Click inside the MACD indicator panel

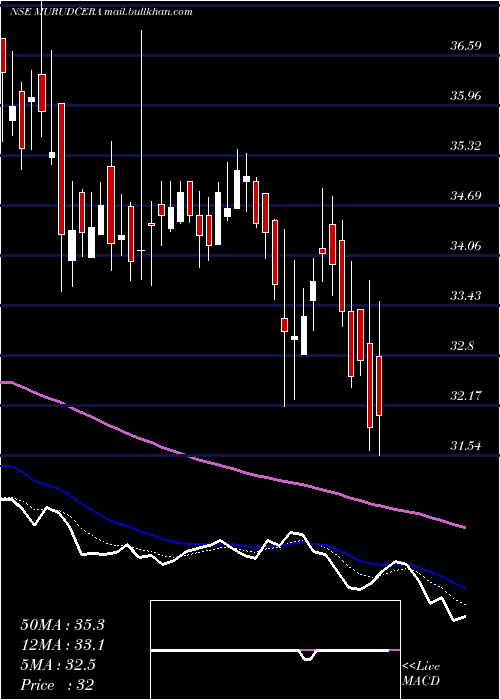[275, 650]
